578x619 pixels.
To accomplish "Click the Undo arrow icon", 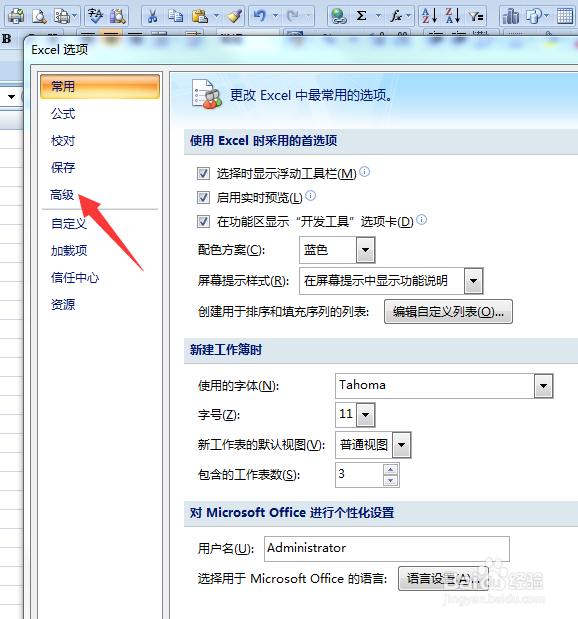I will (260, 16).
